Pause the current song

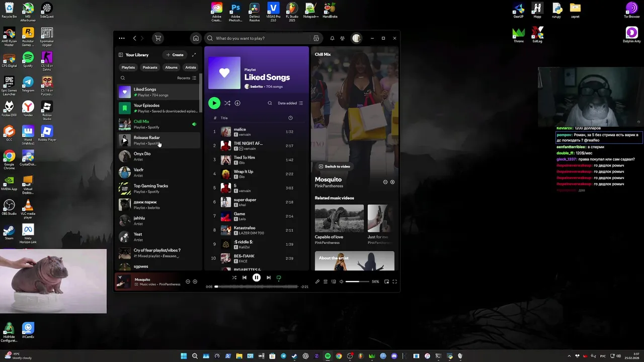click(x=257, y=278)
